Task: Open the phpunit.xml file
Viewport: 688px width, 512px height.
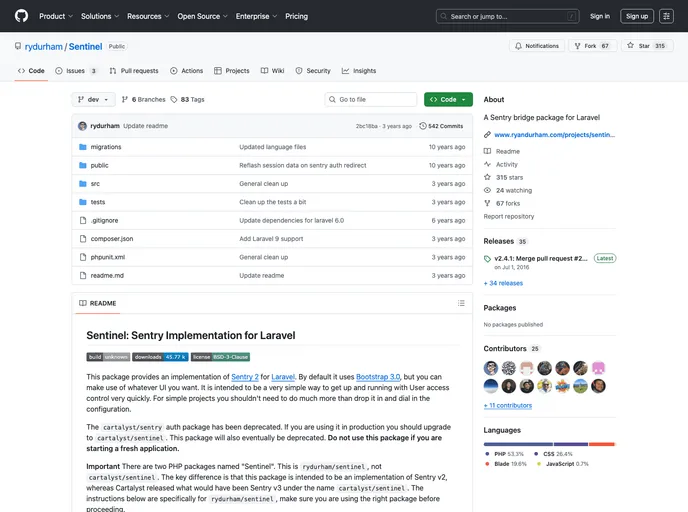Action: 108,258
